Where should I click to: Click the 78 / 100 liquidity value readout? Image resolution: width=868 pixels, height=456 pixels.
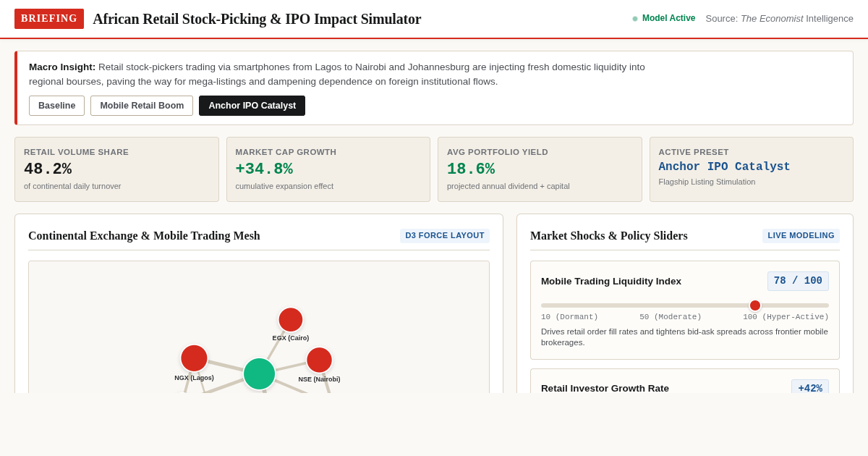tap(798, 281)
